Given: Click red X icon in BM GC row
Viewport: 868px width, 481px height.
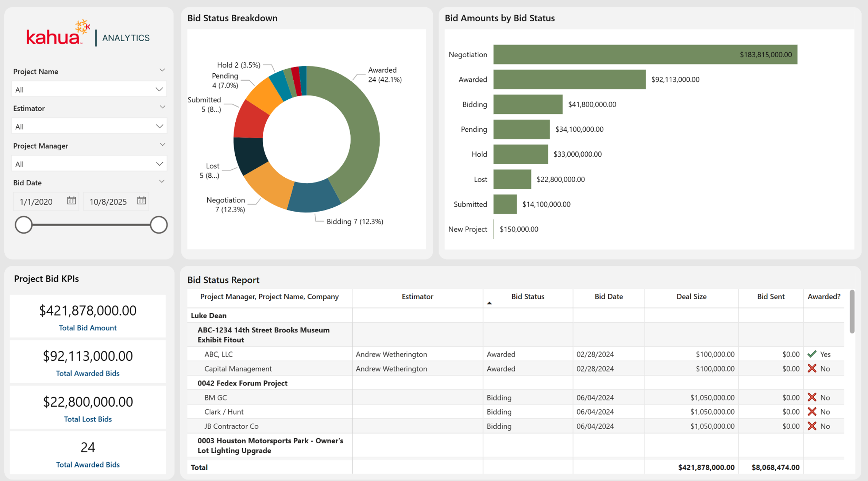Looking at the screenshot, I should 812,397.
